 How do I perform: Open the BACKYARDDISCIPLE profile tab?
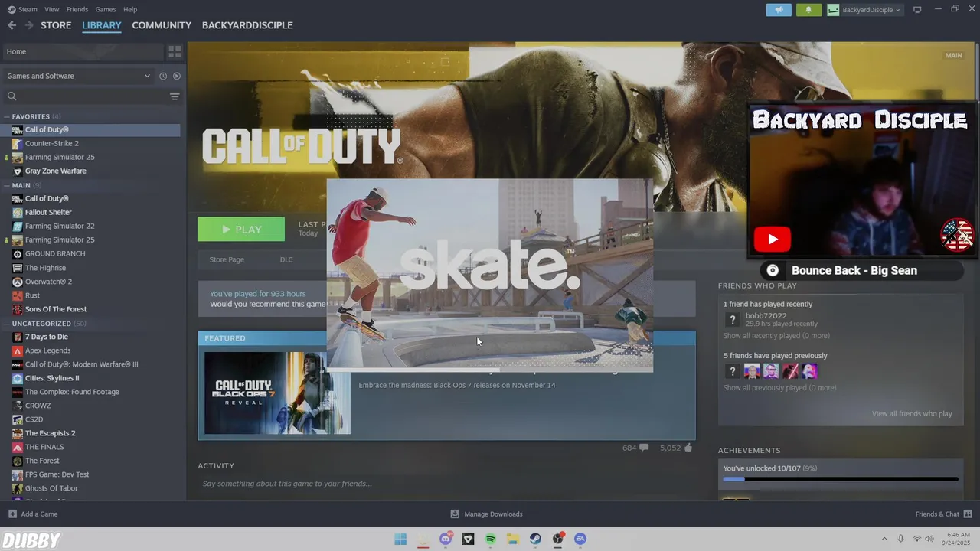pos(247,25)
